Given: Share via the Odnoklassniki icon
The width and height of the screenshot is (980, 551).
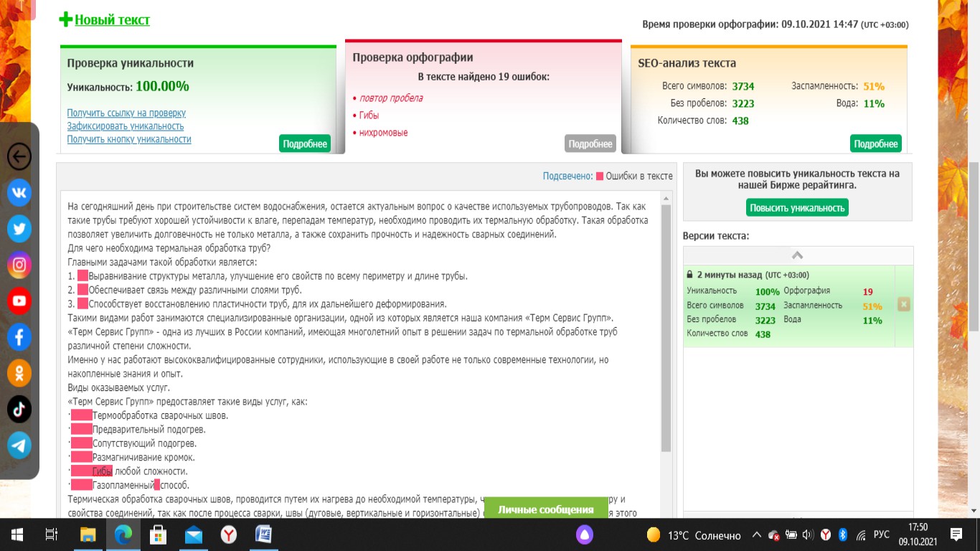Looking at the screenshot, I should [19, 373].
